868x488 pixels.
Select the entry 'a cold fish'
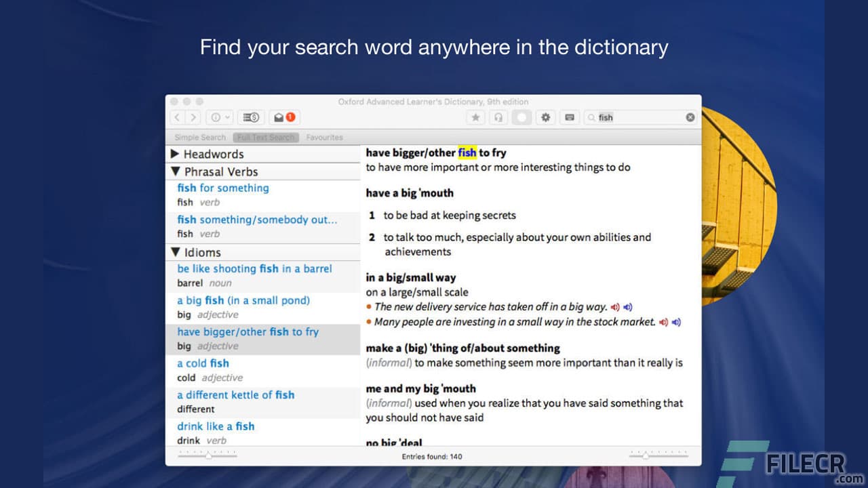point(203,363)
